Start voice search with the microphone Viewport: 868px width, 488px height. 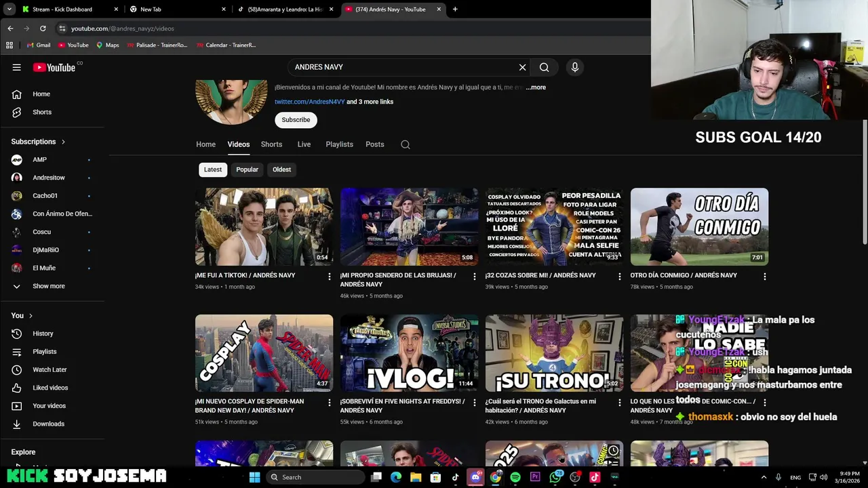tap(574, 67)
